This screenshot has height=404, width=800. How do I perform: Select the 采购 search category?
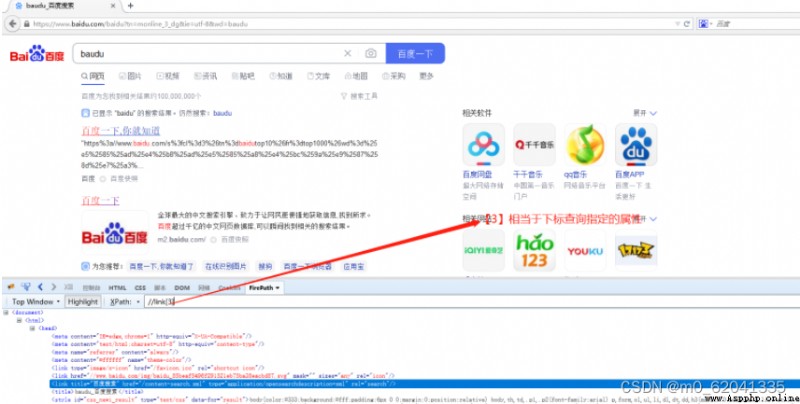coord(393,76)
